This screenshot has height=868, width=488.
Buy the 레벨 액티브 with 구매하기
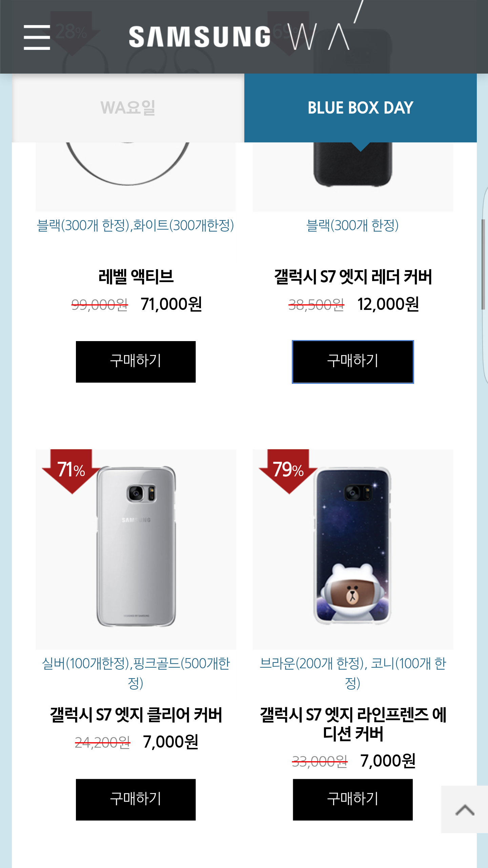[x=136, y=362]
